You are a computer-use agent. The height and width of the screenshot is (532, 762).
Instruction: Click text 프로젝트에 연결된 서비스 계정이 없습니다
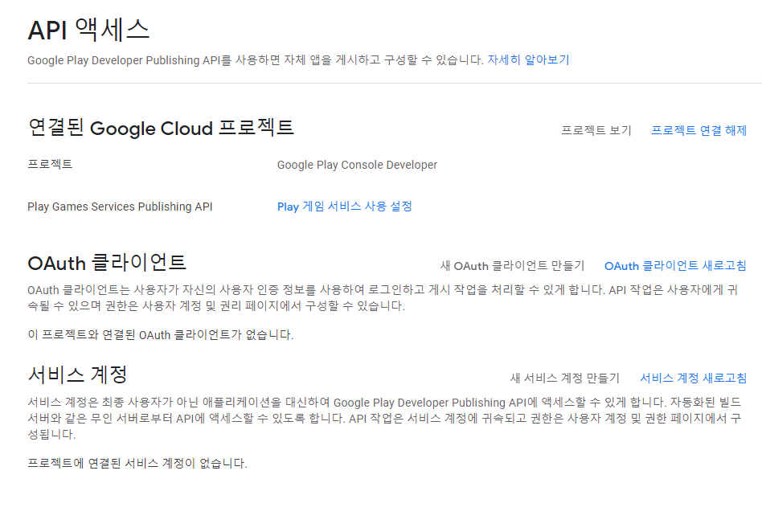click(x=137, y=463)
